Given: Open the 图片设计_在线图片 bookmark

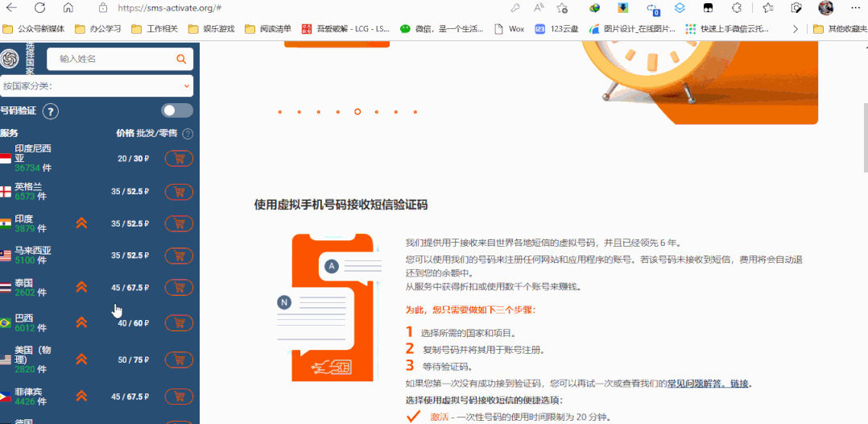Looking at the screenshot, I should [x=632, y=29].
